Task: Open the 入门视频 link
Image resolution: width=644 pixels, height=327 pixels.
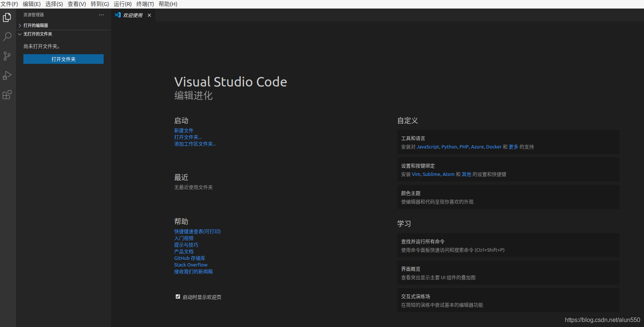Action: pyautogui.click(x=184, y=238)
